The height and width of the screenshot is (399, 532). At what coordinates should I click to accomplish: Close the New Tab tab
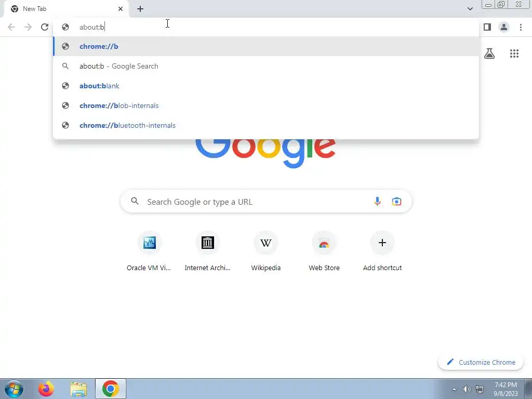tap(121, 9)
